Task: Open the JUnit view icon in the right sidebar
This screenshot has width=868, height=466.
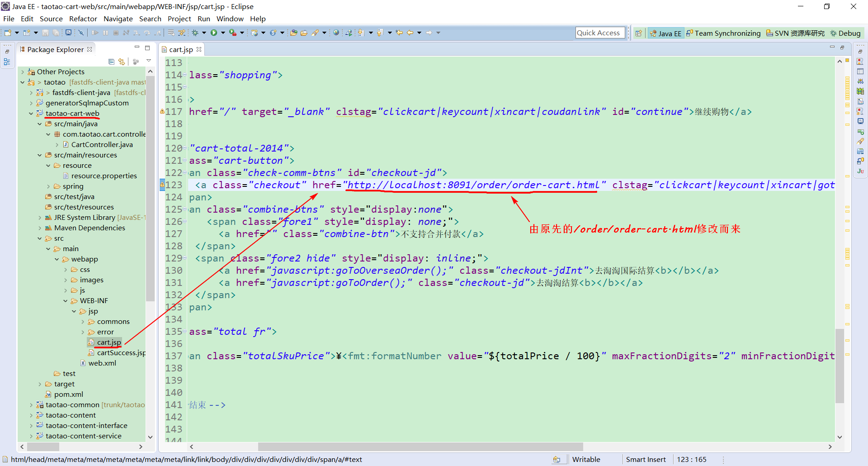Action: pos(860,171)
